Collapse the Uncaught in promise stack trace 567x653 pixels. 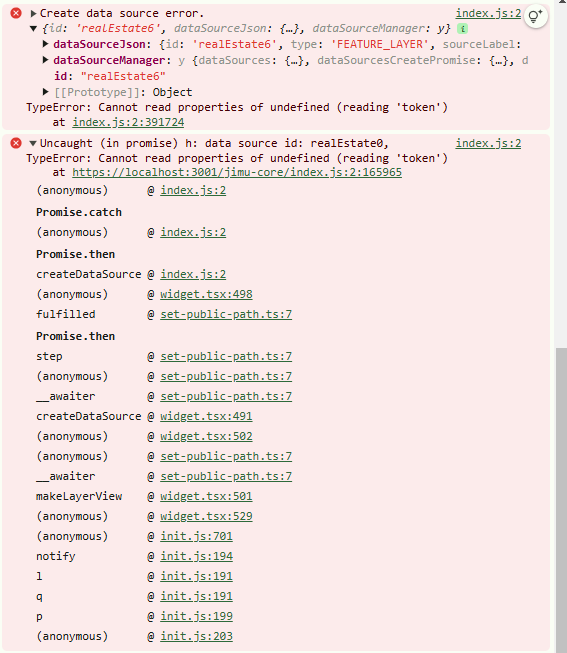tap(33, 143)
